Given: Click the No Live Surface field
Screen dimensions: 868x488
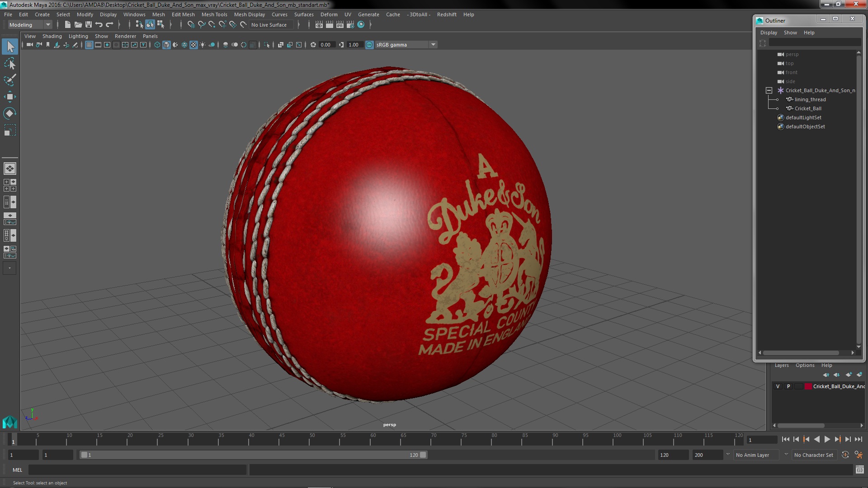Looking at the screenshot, I should pos(270,25).
